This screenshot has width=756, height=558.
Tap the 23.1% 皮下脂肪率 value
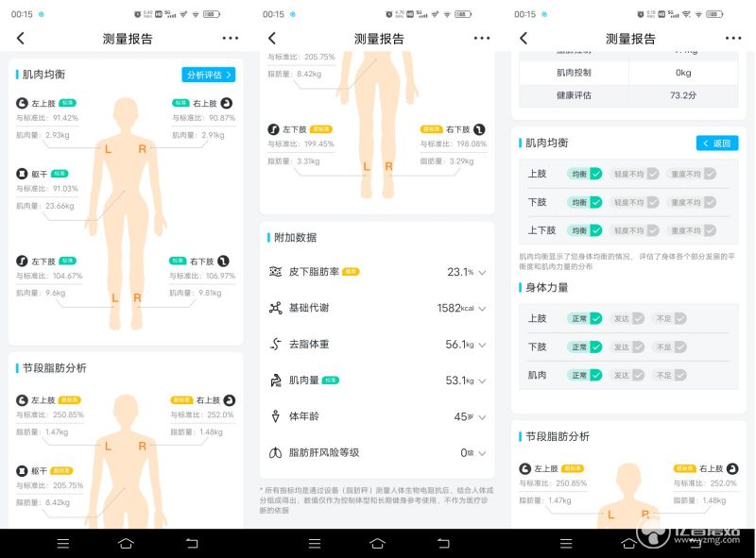point(460,272)
